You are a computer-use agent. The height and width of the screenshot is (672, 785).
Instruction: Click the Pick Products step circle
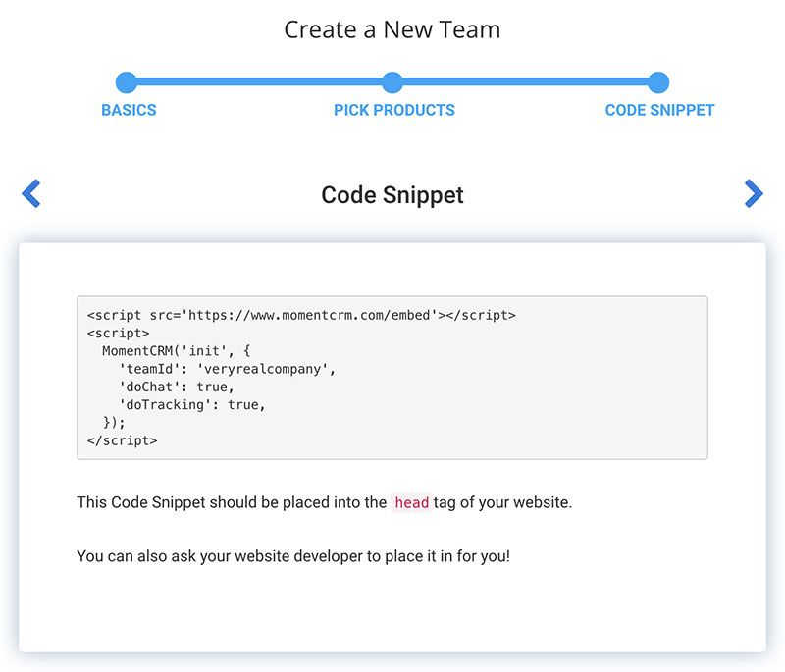coord(392,82)
